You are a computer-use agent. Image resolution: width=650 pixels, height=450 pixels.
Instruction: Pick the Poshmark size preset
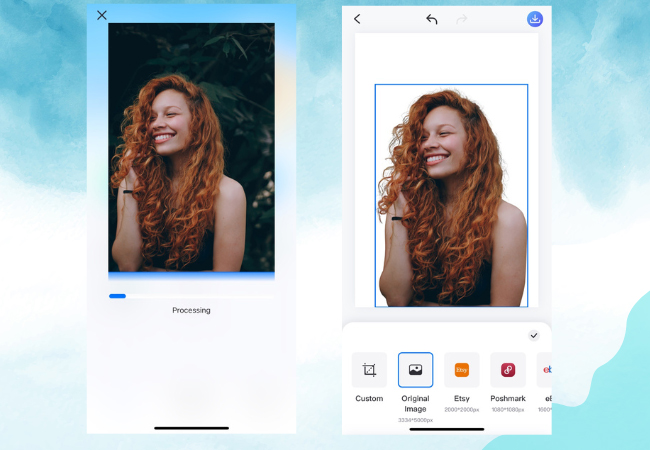tap(508, 370)
